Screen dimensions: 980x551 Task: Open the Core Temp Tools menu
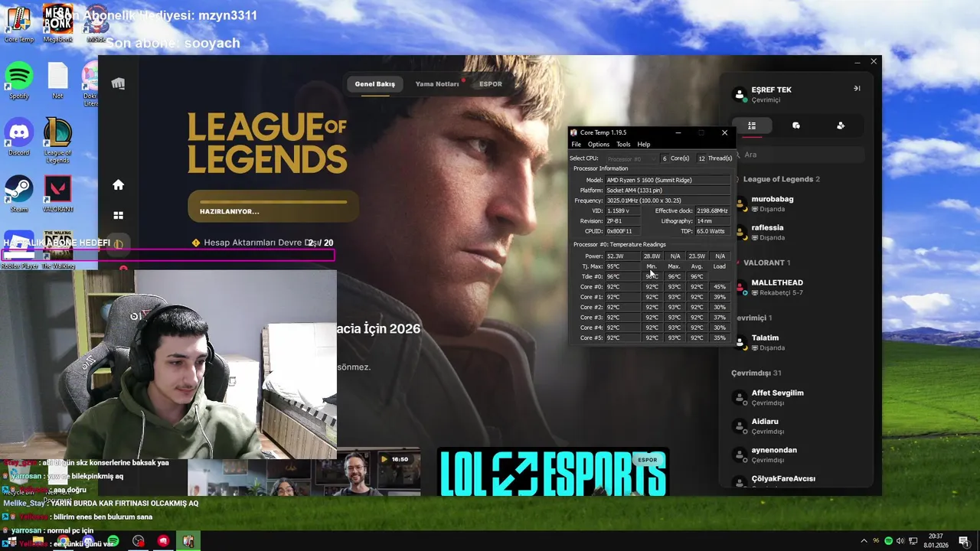pyautogui.click(x=623, y=144)
